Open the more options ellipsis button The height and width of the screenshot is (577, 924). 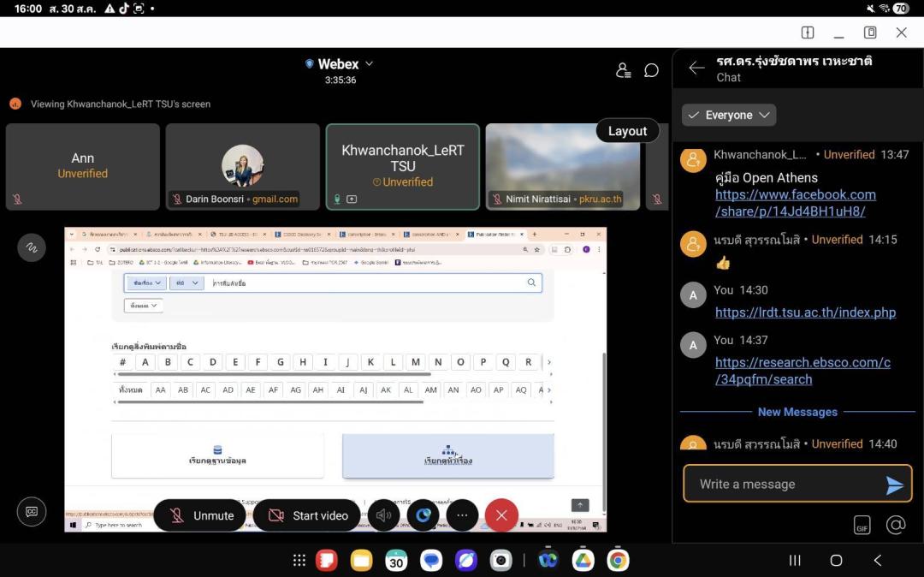tap(462, 515)
